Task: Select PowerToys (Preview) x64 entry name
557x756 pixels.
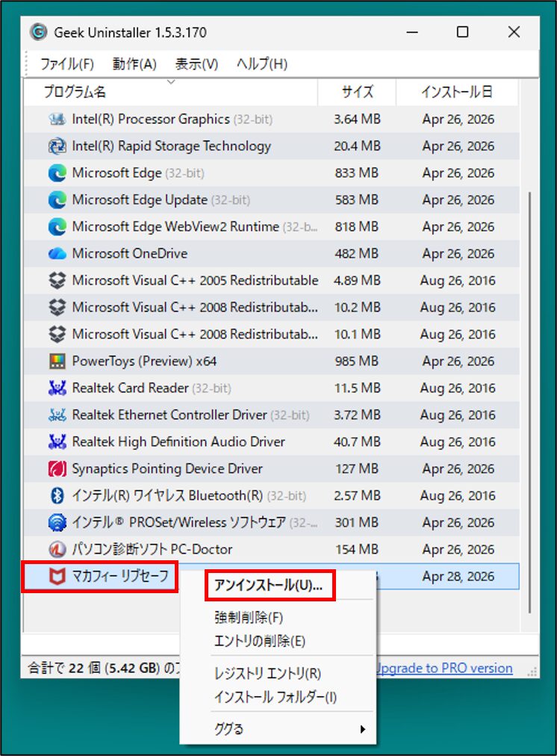Action: coord(144,361)
